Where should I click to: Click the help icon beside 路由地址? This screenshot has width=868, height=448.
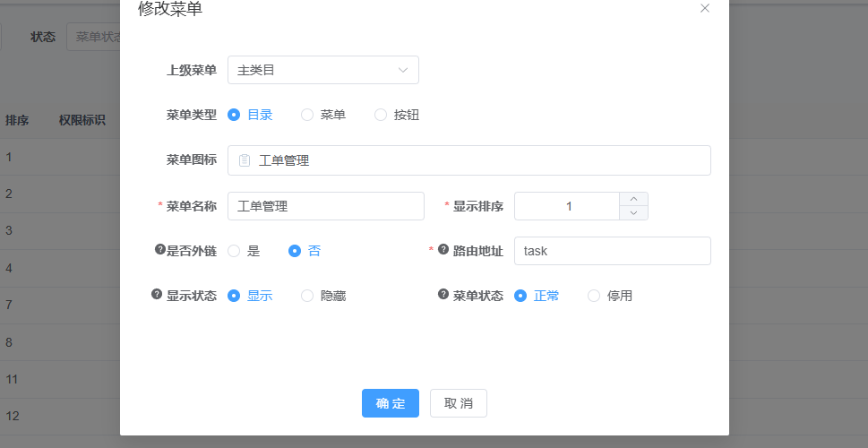point(443,250)
